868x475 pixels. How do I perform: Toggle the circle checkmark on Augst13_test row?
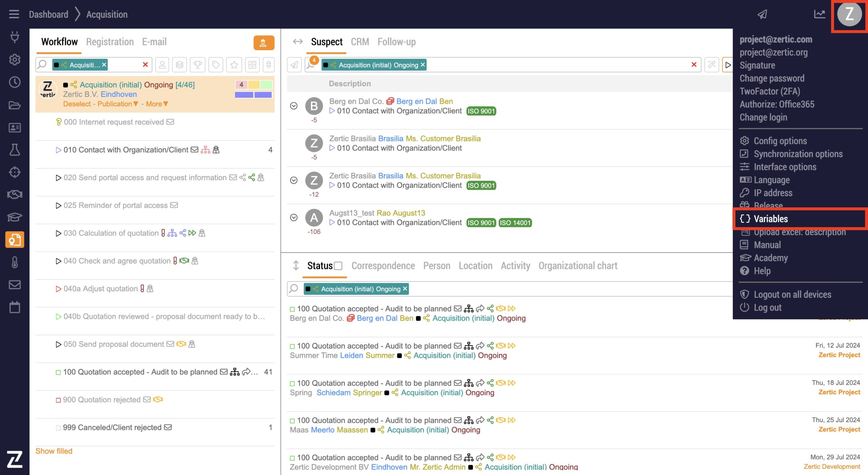(294, 217)
